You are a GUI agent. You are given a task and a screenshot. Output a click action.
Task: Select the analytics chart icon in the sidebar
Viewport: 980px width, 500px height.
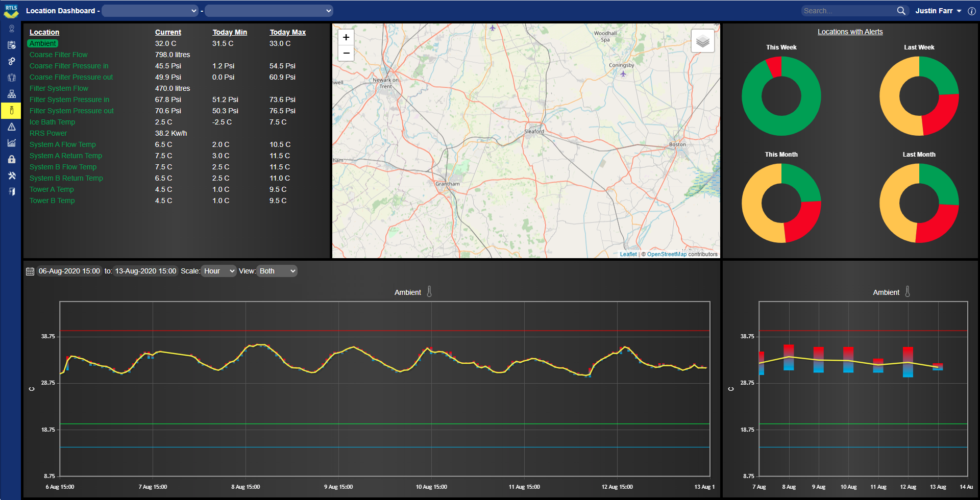(11, 143)
